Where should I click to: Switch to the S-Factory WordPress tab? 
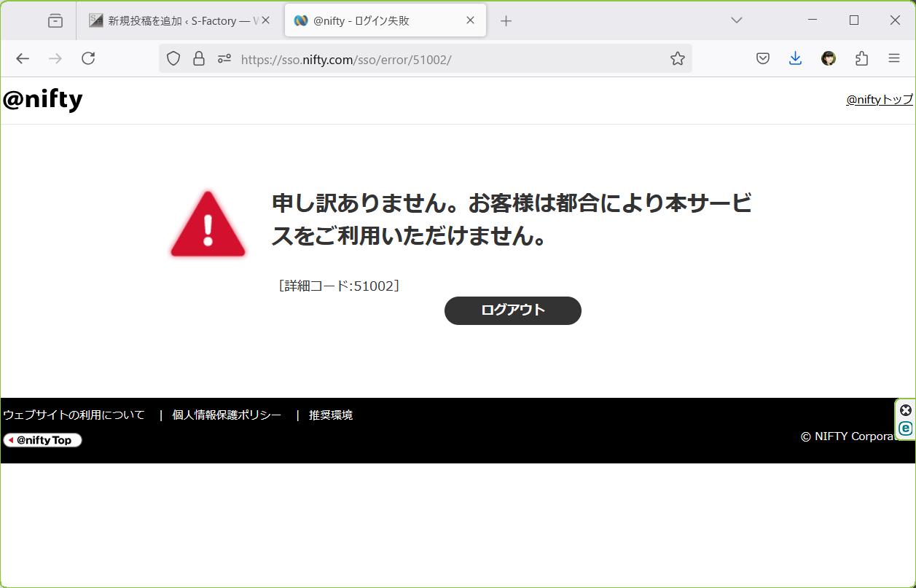tap(179, 20)
